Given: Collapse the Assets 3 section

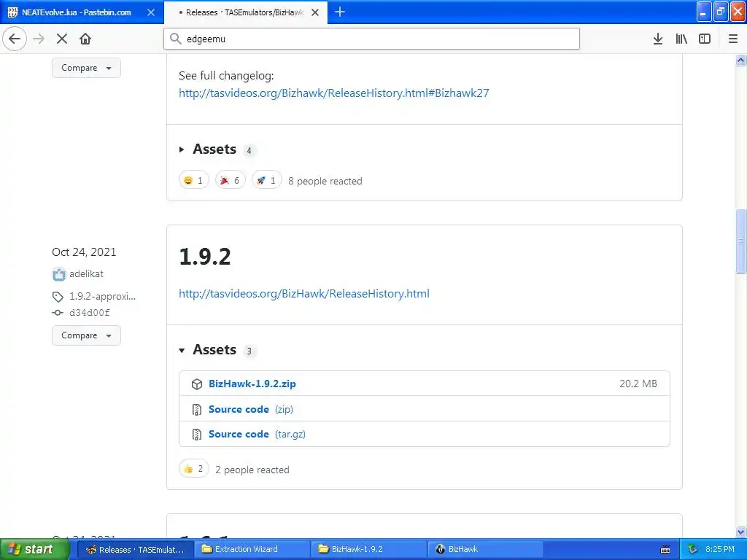Looking at the screenshot, I should click(214, 349).
